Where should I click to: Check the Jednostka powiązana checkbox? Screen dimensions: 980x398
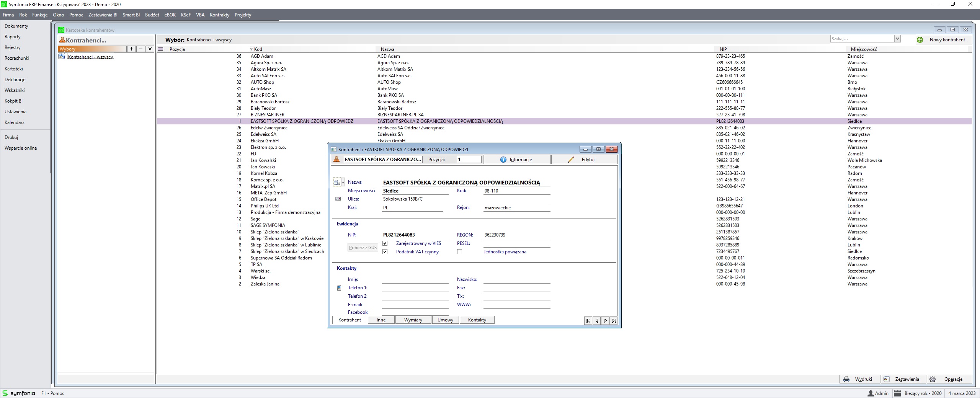click(459, 252)
